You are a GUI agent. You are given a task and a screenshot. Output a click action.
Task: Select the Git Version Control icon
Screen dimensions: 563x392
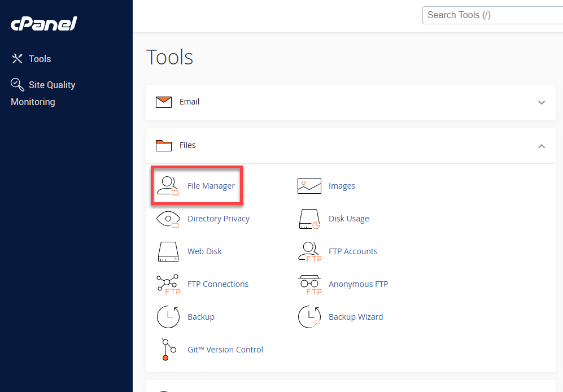(168, 349)
